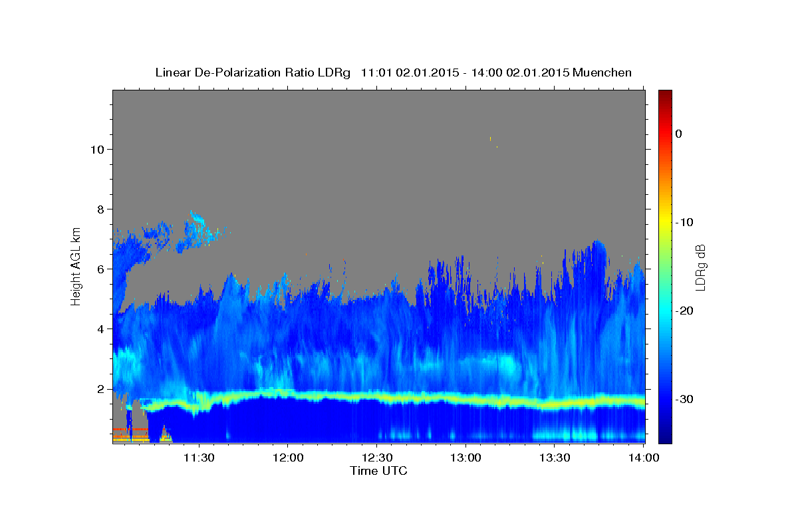The height and width of the screenshot is (532, 798).
Task: Click the 12:30 time axis label
Action: [376, 458]
